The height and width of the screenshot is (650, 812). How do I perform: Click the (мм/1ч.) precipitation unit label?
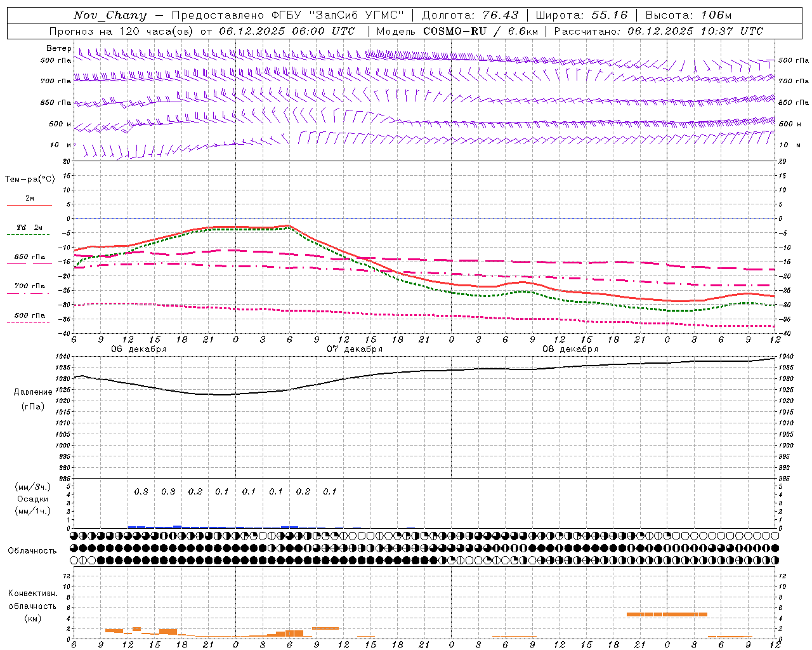pos(33,511)
